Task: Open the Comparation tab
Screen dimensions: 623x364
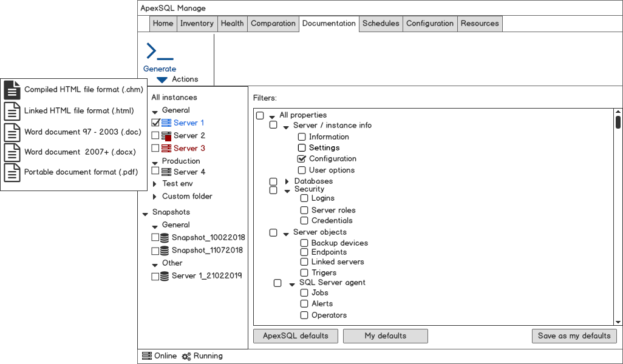Action: click(273, 24)
